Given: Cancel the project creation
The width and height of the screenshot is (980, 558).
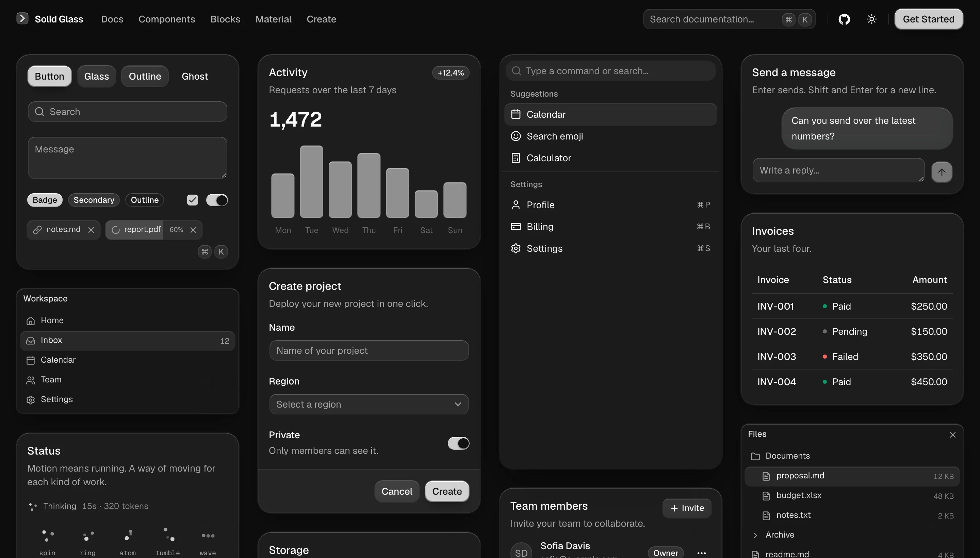Looking at the screenshot, I should [x=397, y=492].
